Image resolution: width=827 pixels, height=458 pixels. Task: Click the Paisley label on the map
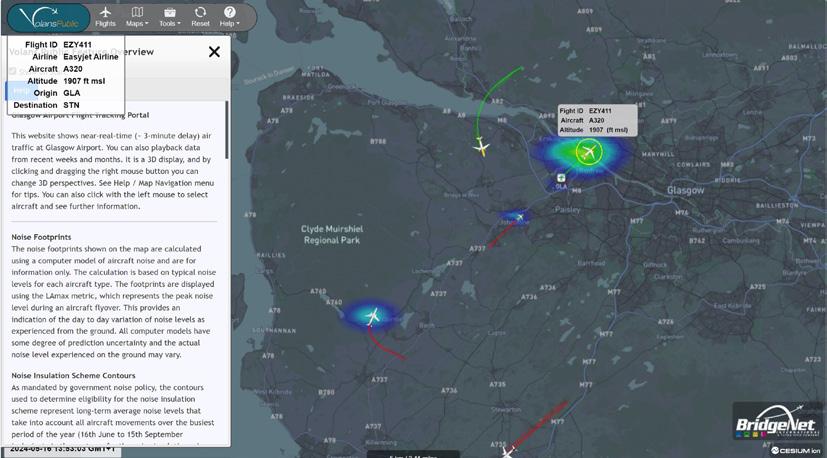coord(568,209)
